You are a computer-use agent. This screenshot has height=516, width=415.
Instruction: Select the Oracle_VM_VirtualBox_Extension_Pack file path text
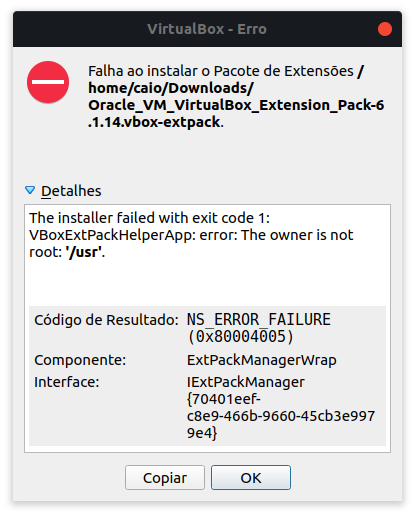[236, 114]
